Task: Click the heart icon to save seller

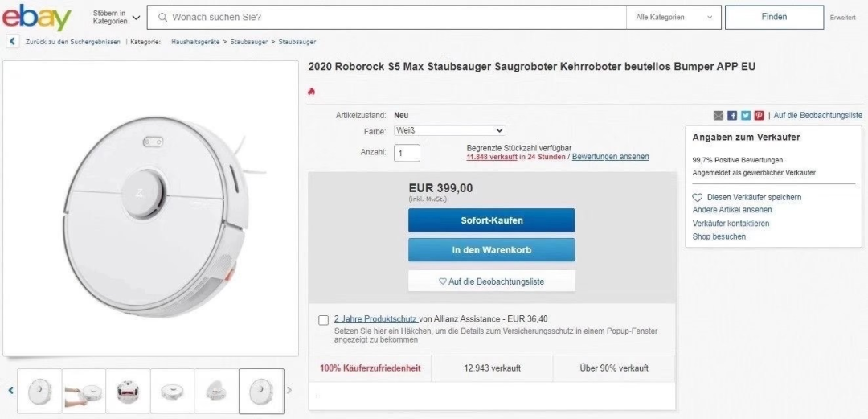Action: point(698,198)
